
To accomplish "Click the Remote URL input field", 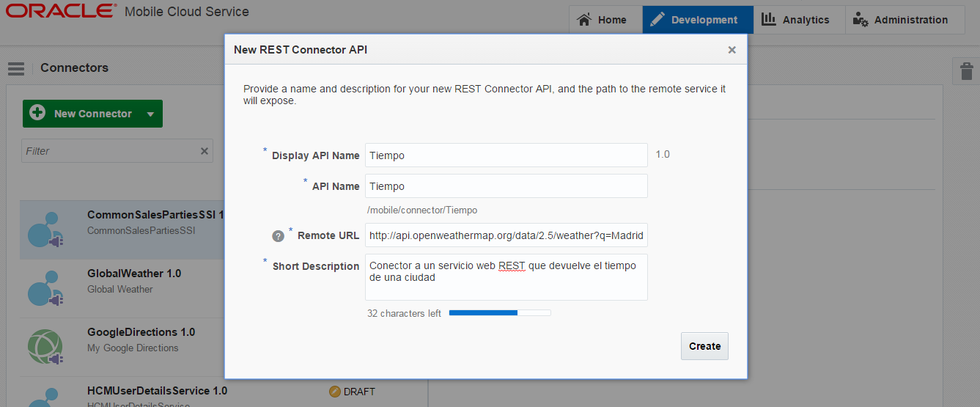I will [x=506, y=235].
